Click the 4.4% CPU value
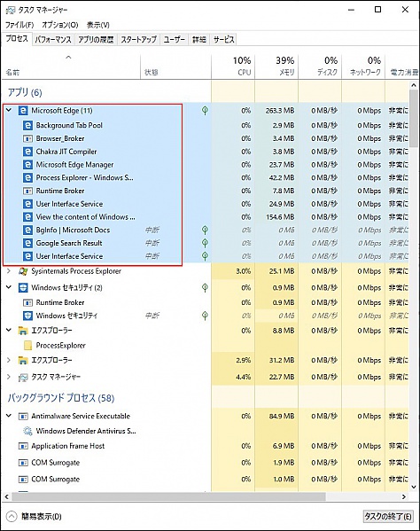The width and height of the screenshot is (420, 531). [x=244, y=377]
